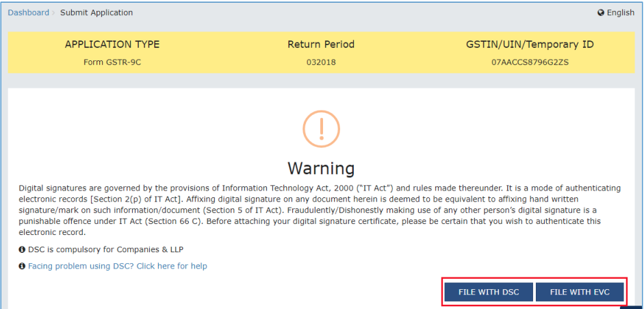
Task: Click the globe language icon
Action: 601,13
